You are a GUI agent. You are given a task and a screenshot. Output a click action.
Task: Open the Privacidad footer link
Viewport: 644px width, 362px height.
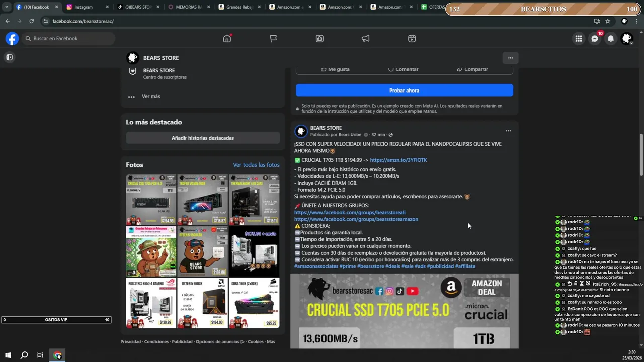[x=131, y=342]
